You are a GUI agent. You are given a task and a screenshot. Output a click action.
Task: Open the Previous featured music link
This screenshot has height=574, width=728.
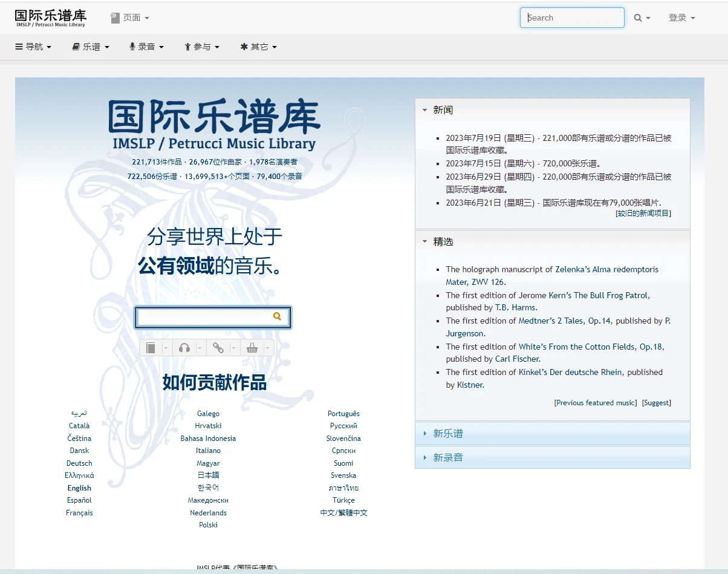click(596, 403)
